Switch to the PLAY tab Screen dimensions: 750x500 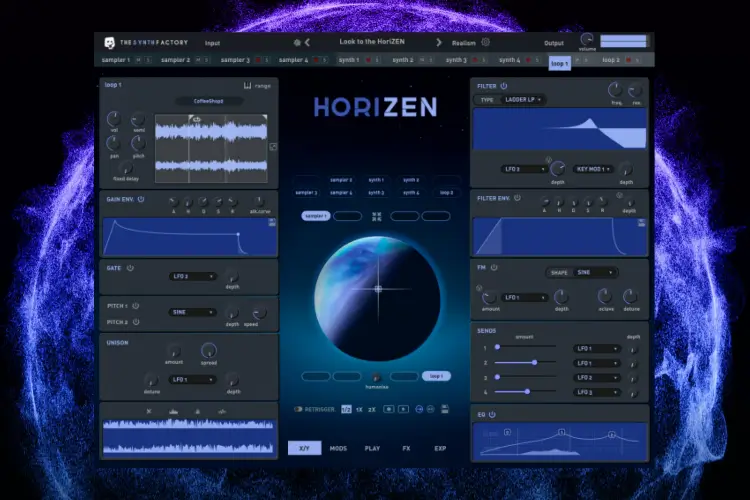tap(372, 448)
